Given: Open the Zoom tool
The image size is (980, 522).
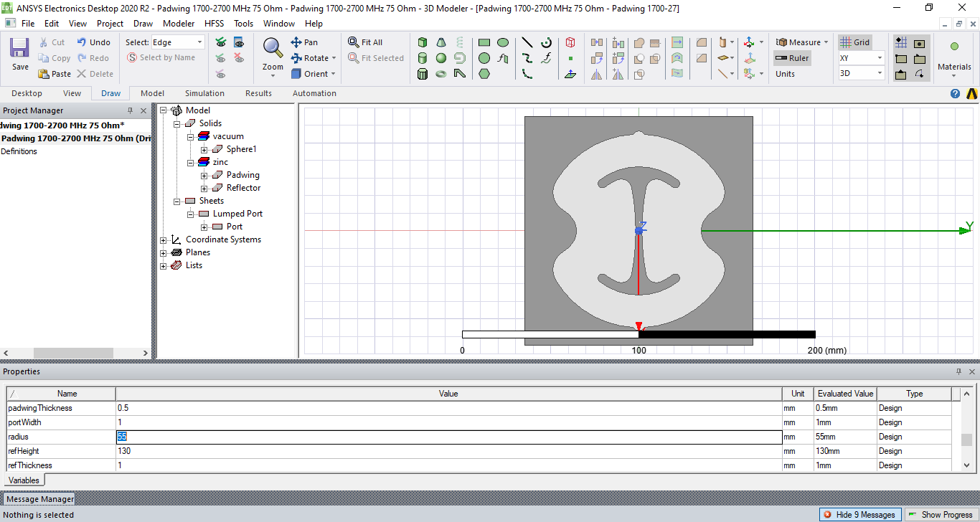Looking at the screenshot, I should [x=273, y=54].
